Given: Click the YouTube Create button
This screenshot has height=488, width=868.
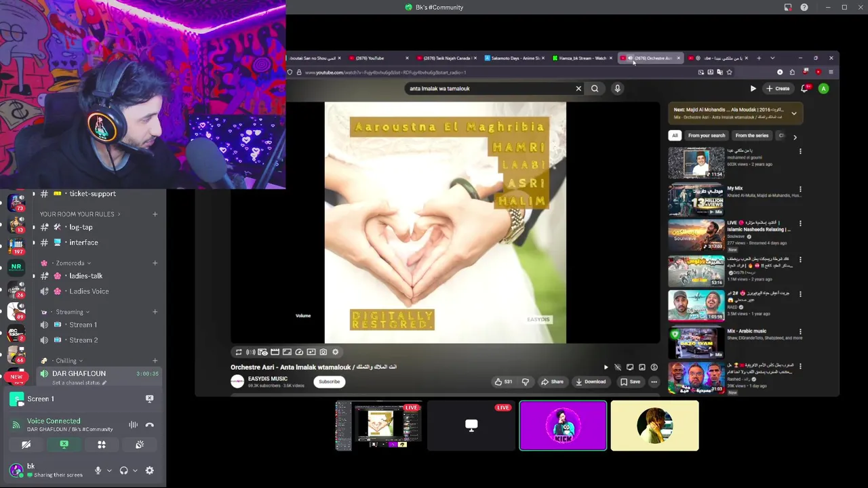Looking at the screenshot, I should click(x=778, y=88).
